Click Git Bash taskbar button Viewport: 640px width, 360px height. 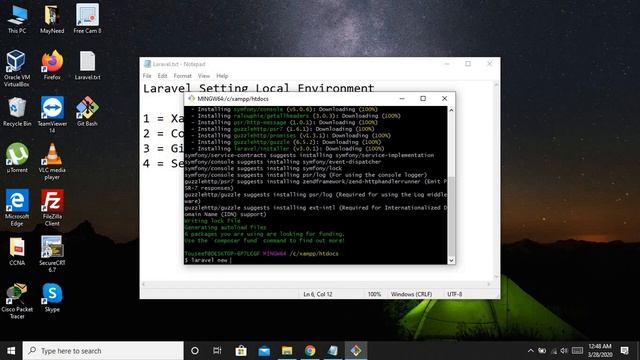[x=356, y=351]
